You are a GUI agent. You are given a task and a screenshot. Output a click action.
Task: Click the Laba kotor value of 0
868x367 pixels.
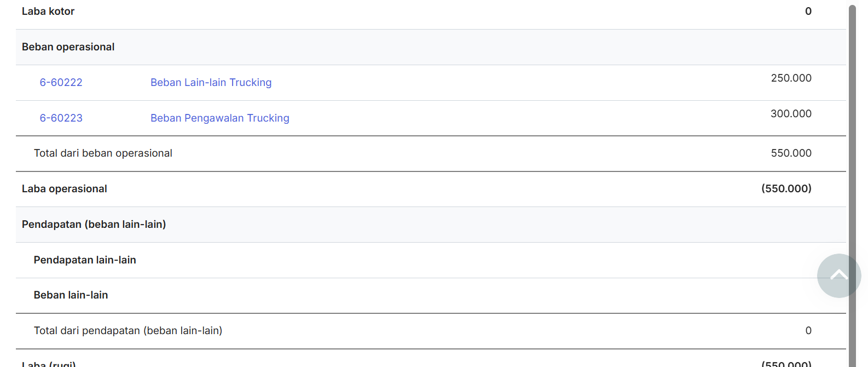(808, 12)
